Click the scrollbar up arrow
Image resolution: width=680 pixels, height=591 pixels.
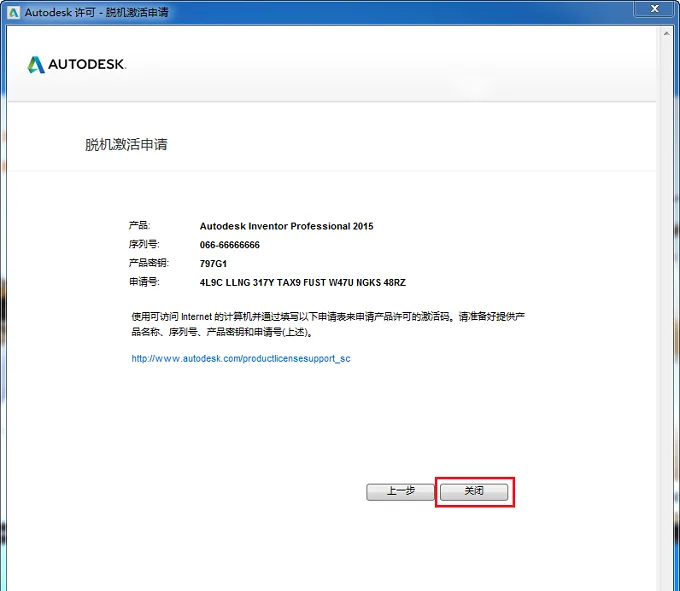pyautogui.click(x=667, y=33)
